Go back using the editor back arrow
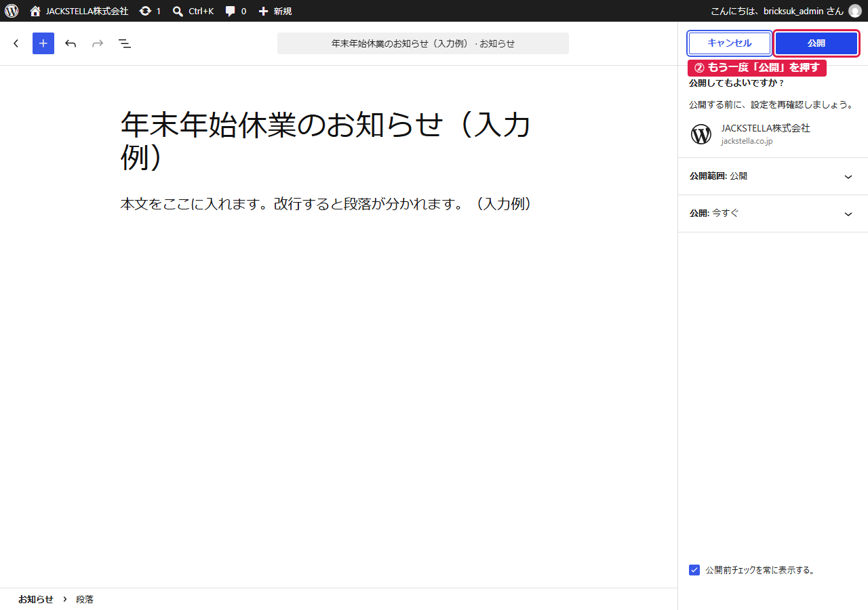 pyautogui.click(x=16, y=43)
